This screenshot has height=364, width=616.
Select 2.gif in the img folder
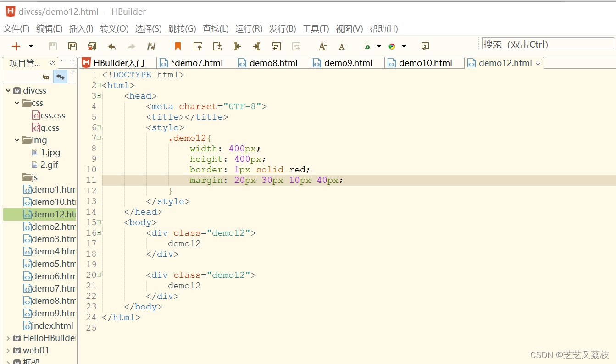point(45,165)
